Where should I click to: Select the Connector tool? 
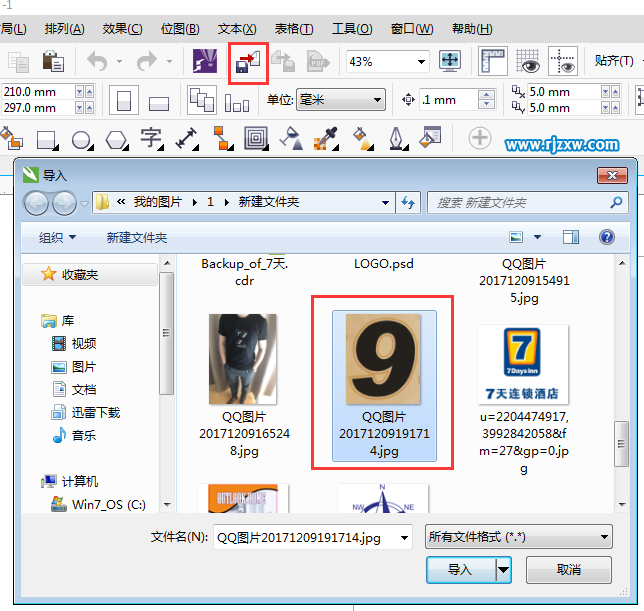[223, 138]
